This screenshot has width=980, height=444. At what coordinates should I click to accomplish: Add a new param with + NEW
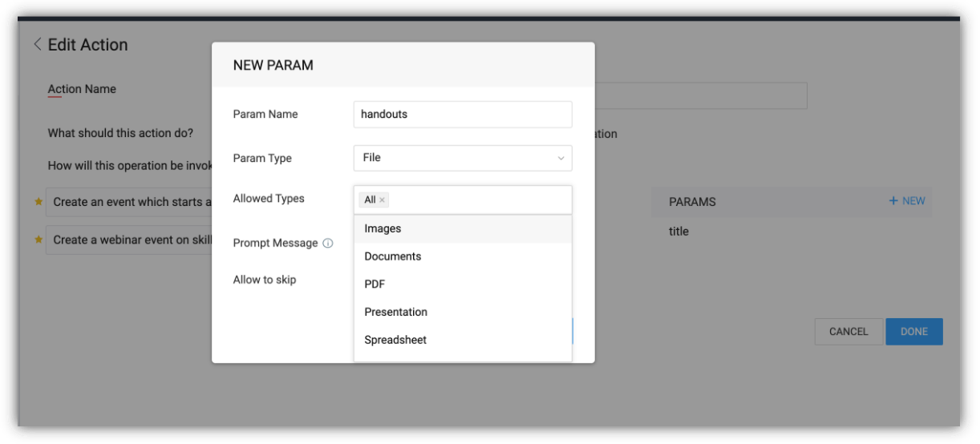tap(907, 201)
